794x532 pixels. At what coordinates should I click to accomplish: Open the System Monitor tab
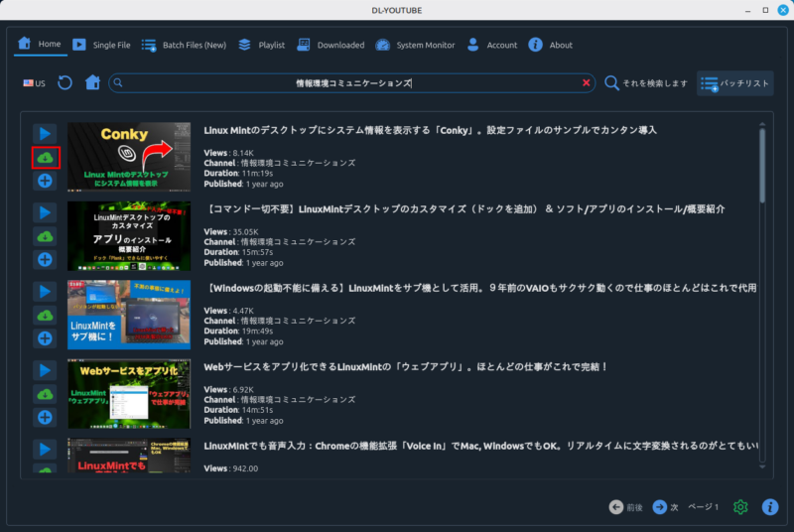pyautogui.click(x=415, y=45)
